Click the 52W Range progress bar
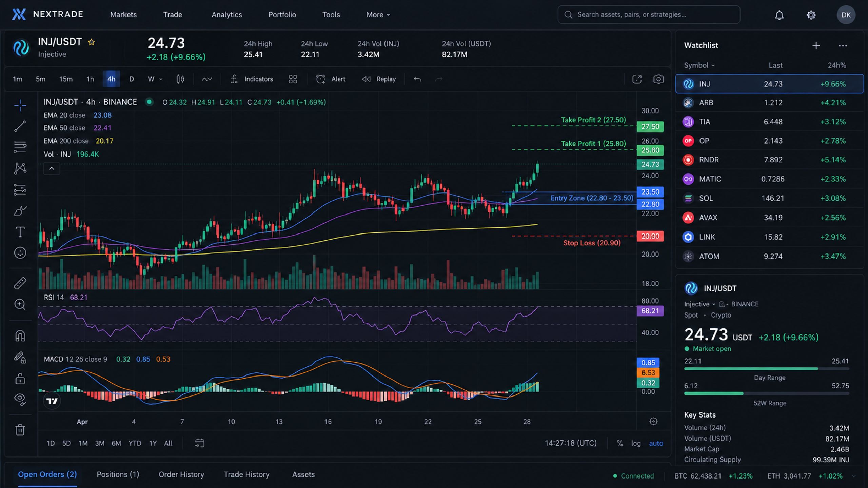The height and width of the screenshot is (488, 868). (767, 393)
